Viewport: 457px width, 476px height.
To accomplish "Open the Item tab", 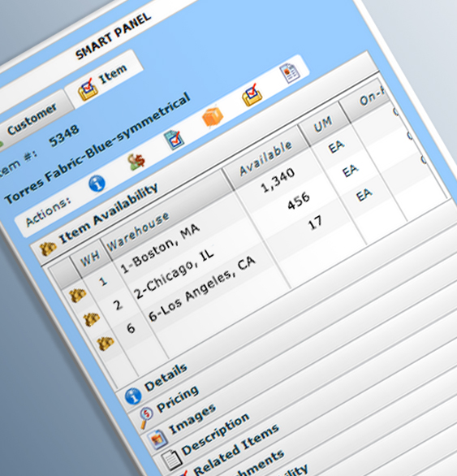I will point(103,80).
